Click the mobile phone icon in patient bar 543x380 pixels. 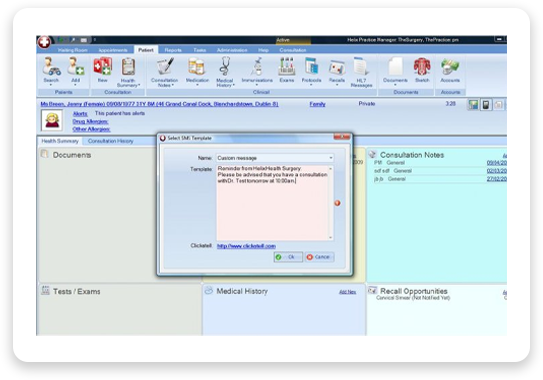tap(486, 104)
